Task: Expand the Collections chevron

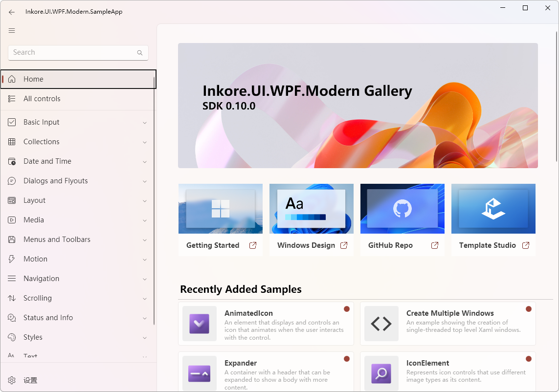Action: [x=145, y=143]
